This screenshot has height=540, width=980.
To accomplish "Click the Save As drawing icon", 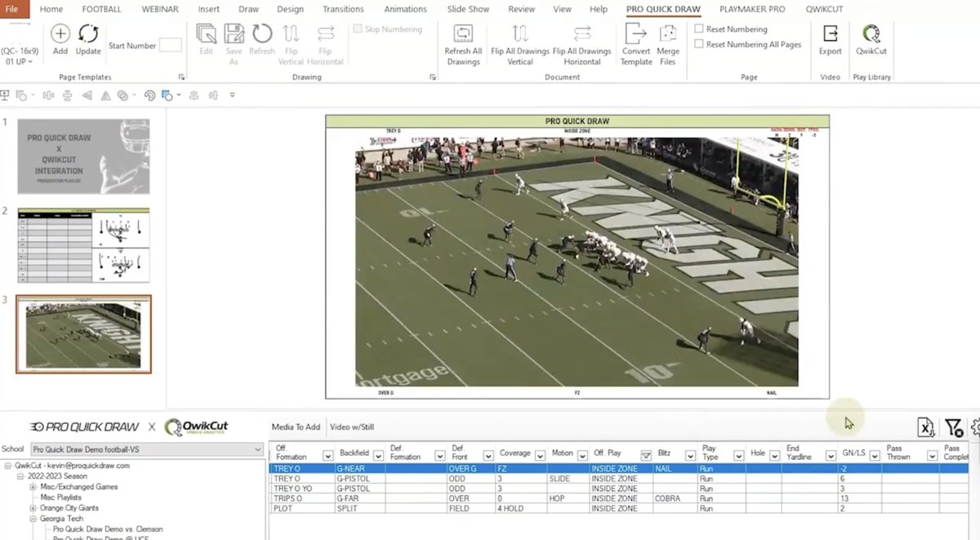I will pos(234,33).
